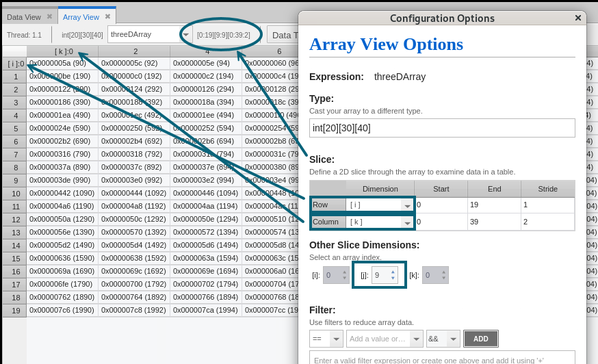This screenshot has width=598, height=364.
Task: Switch to the Data View tab
Action: click(24, 16)
